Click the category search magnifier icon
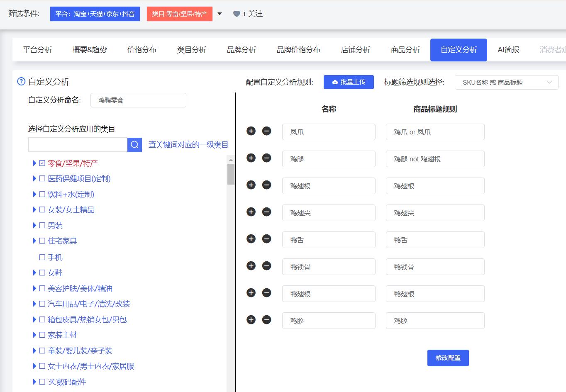566x392 pixels. click(x=134, y=145)
